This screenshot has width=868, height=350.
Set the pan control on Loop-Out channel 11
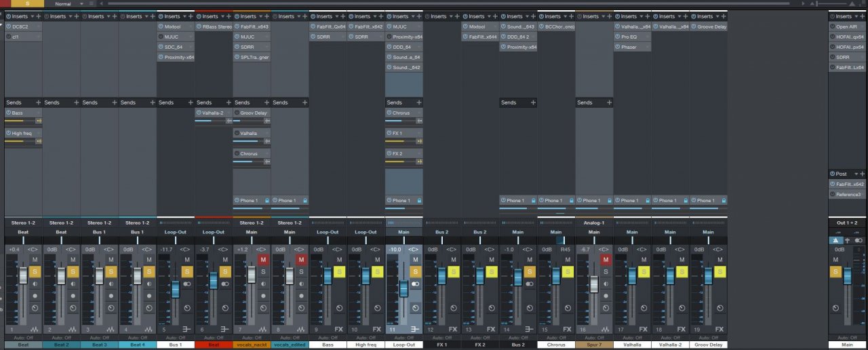pyautogui.click(x=403, y=240)
